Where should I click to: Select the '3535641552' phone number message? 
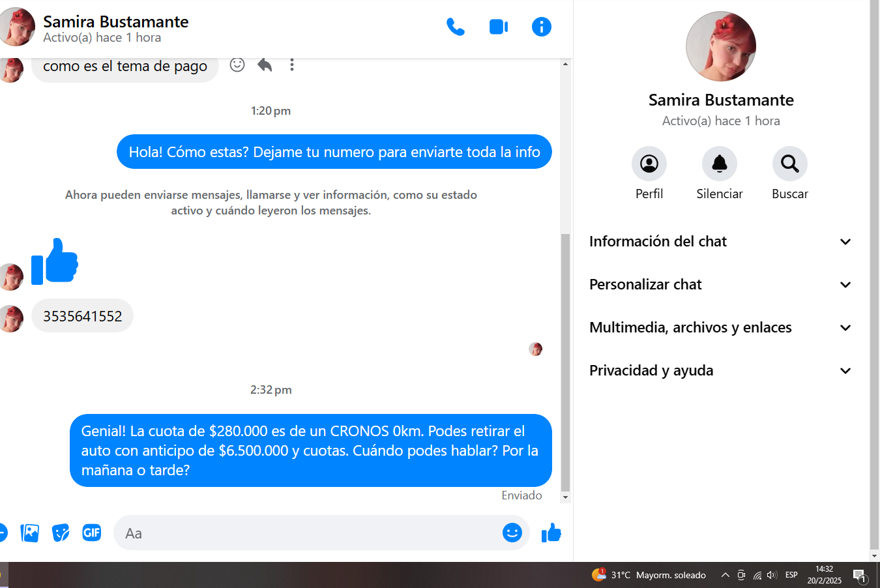coord(83,316)
